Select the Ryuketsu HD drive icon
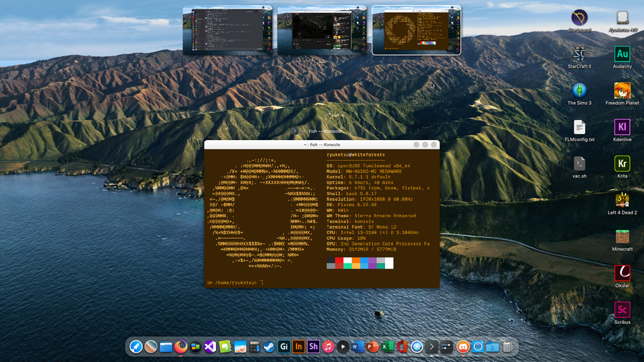644x362 pixels. [x=622, y=18]
